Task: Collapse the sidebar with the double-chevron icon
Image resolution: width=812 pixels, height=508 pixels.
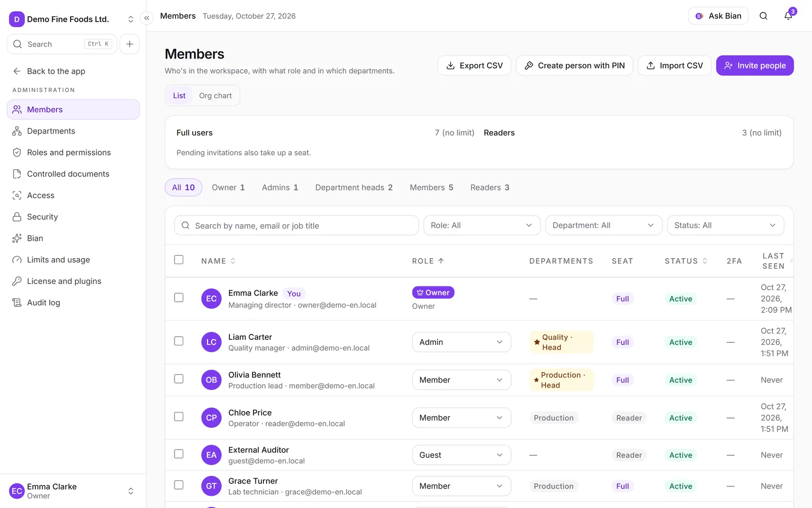Action: (147, 18)
